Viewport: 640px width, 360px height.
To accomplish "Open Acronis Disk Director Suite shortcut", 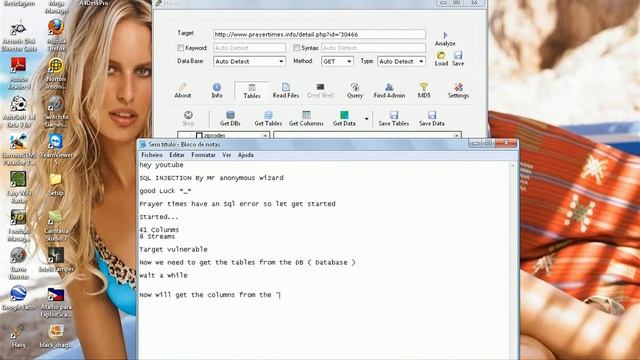I will point(18,29).
